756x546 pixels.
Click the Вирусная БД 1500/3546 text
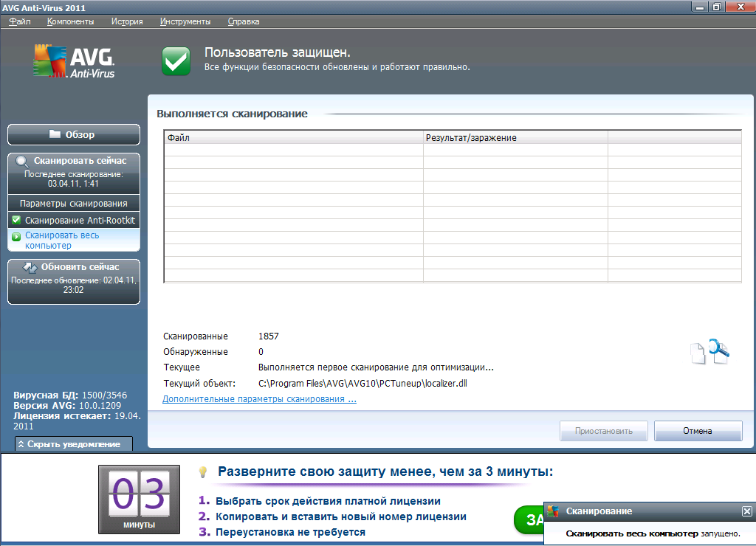(70, 395)
